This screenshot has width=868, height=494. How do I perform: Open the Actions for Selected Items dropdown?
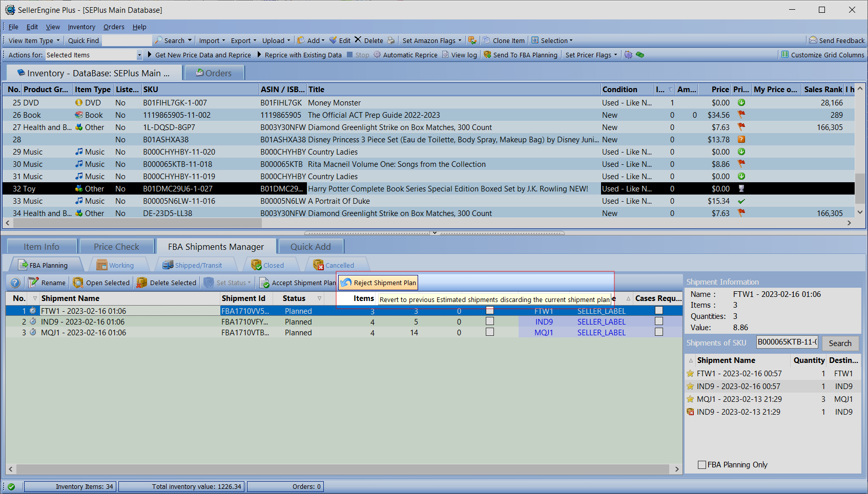click(139, 55)
